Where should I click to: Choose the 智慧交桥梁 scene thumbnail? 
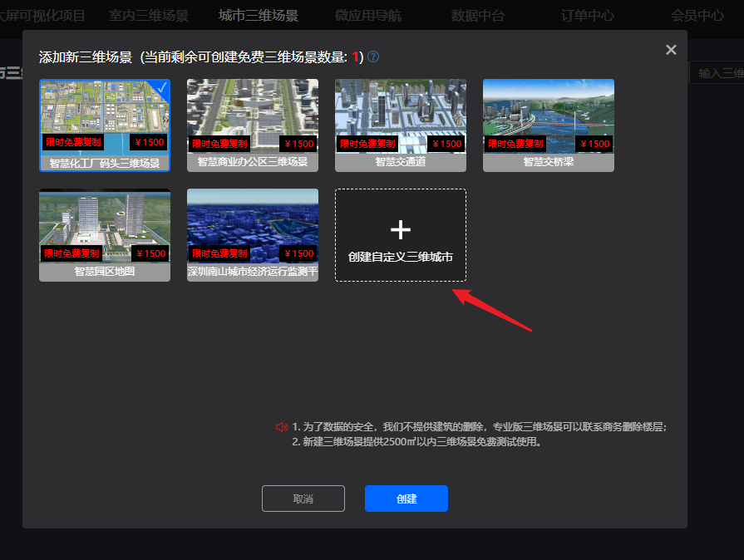coord(549,125)
